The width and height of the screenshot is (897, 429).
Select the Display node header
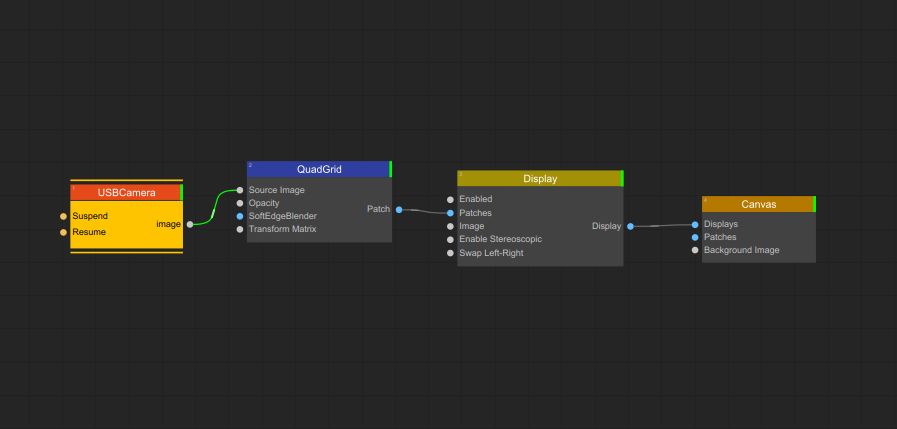540,178
